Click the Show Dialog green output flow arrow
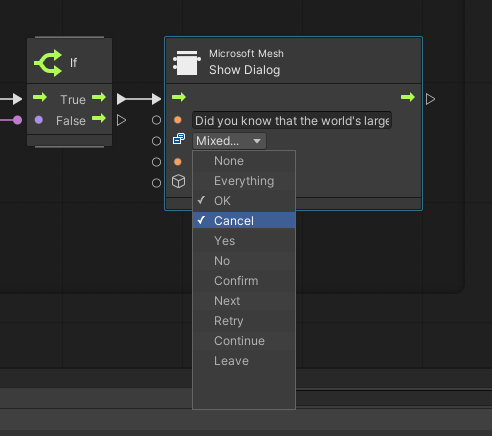Viewport: 492px width, 436px height. [x=408, y=97]
